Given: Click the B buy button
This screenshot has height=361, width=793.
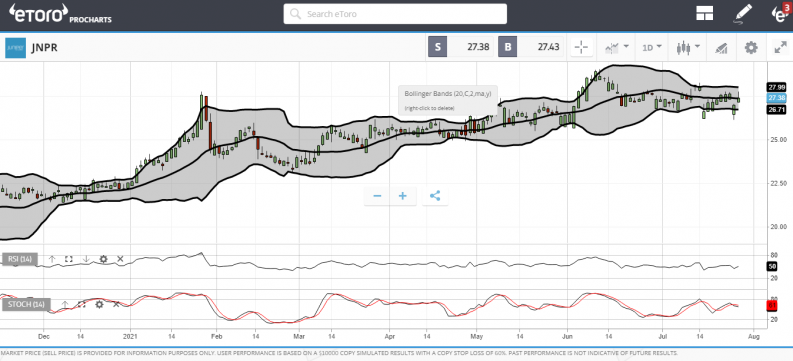Looking at the screenshot, I should 507,48.
